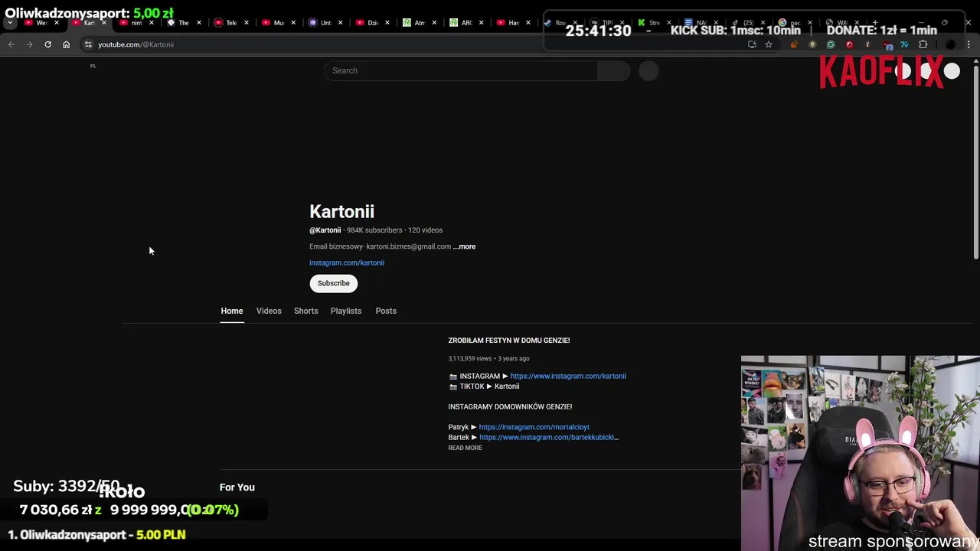The height and width of the screenshot is (551, 980).
Task: Open Bartek's instagram.com/bartekkubicki link
Action: click(549, 437)
